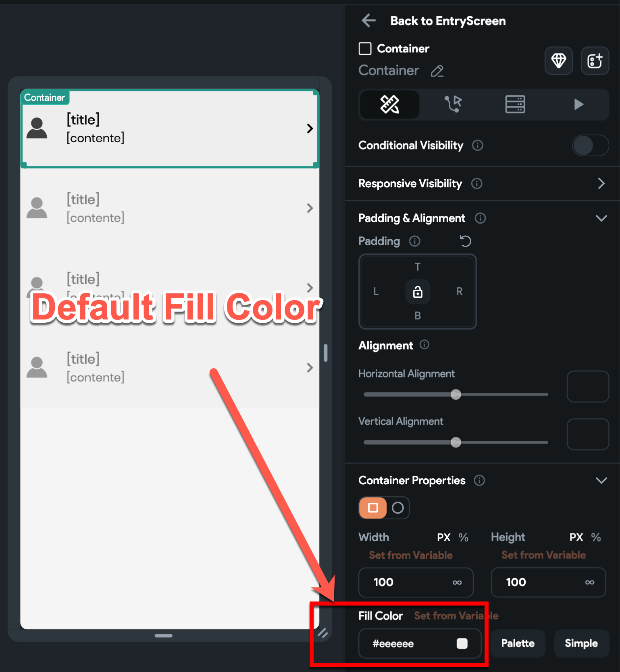This screenshot has height=672, width=620.
Task: Click the add component icon button
Action: 595,61
